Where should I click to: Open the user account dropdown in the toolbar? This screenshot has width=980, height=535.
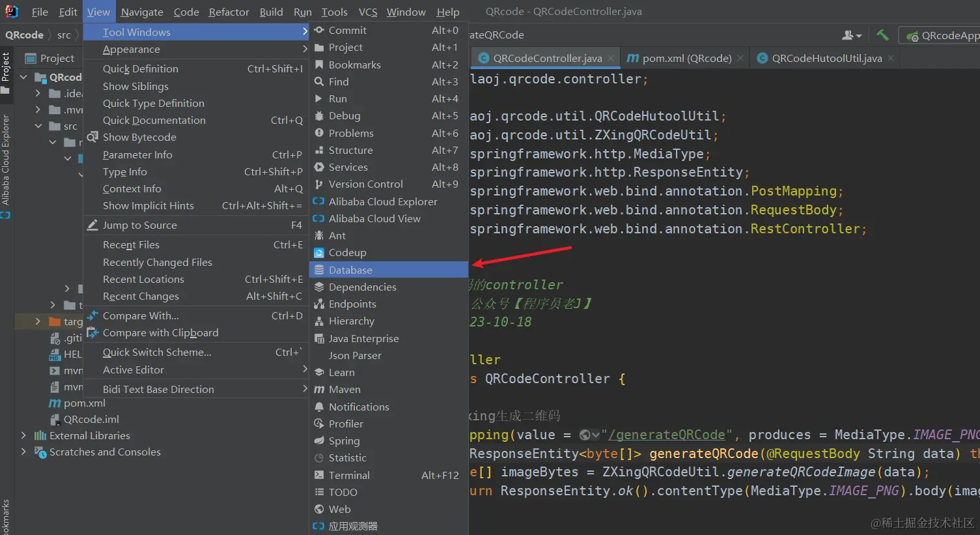click(x=852, y=35)
